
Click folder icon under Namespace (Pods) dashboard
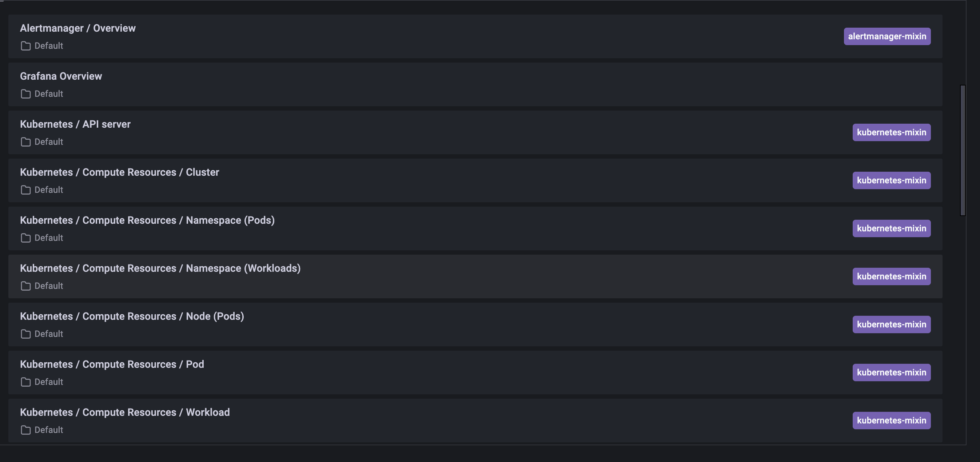pos(25,238)
